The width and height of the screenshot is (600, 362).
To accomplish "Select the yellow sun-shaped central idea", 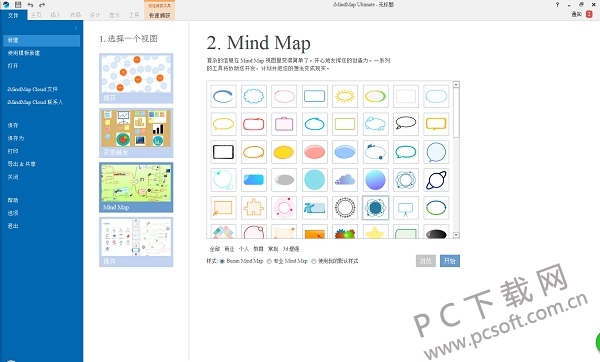I will coord(345,96).
